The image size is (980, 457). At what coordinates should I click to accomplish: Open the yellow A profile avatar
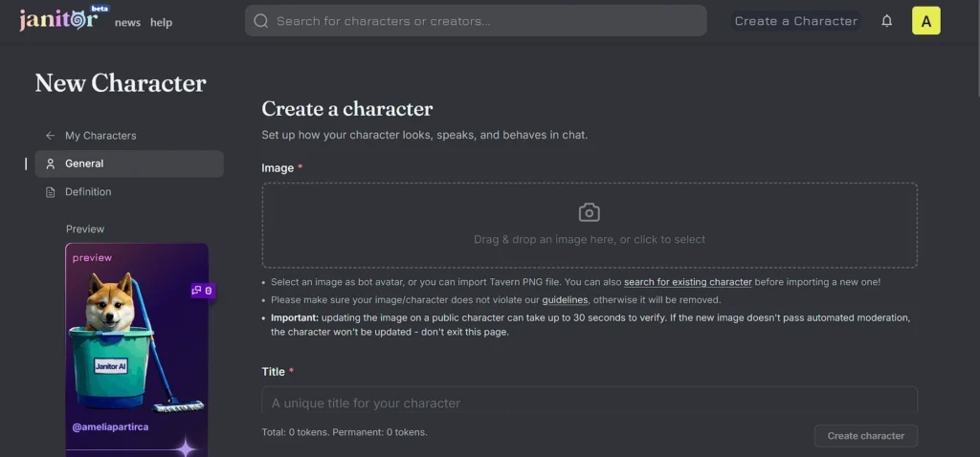(x=925, y=21)
